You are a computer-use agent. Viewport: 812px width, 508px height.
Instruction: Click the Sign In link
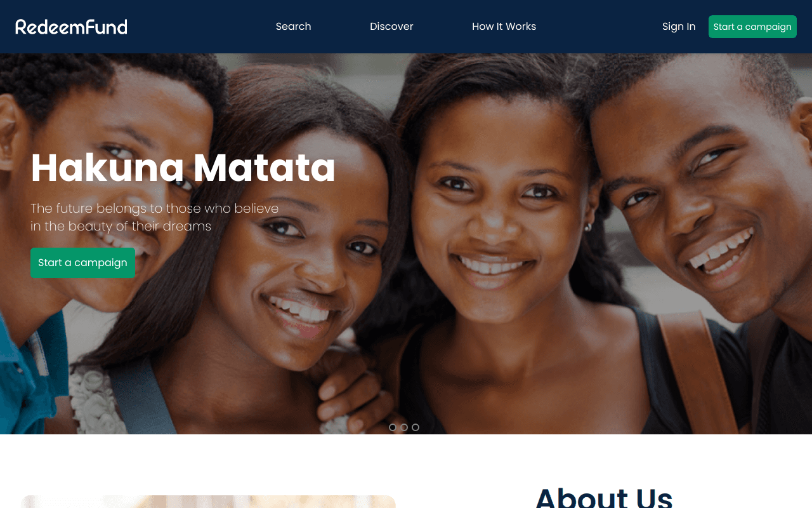click(x=679, y=27)
